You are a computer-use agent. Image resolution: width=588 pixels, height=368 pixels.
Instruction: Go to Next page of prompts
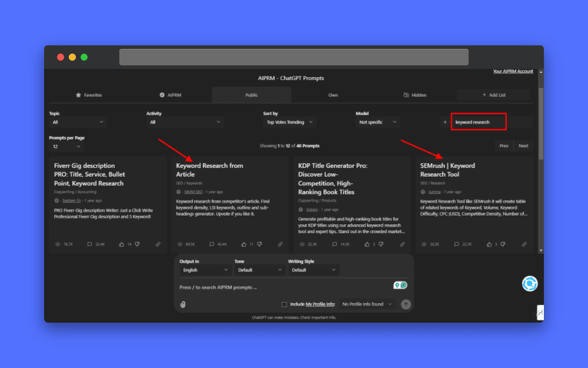click(x=523, y=145)
